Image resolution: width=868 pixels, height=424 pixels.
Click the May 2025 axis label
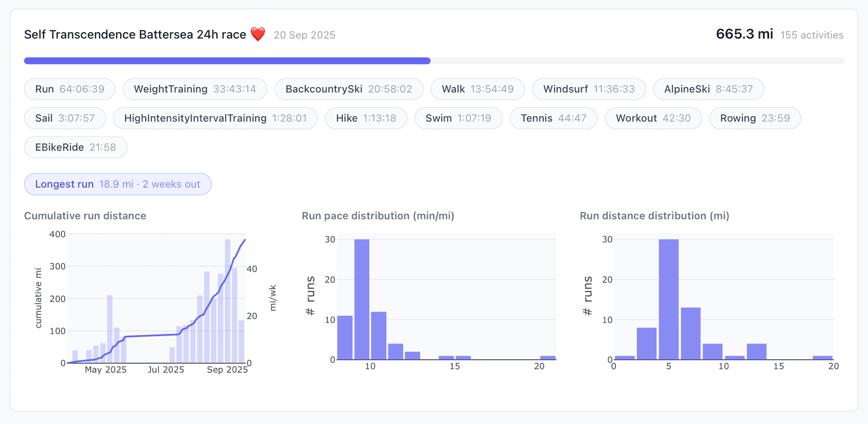pyautogui.click(x=106, y=370)
